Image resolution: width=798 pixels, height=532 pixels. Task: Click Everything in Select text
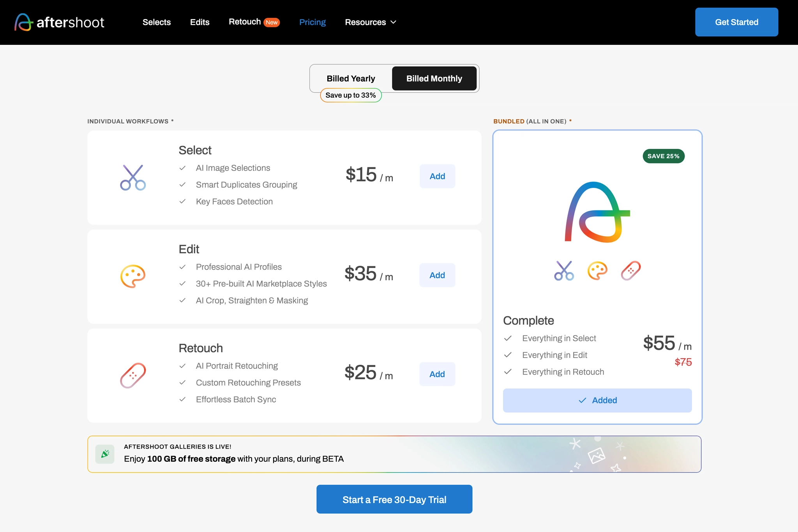pos(559,338)
